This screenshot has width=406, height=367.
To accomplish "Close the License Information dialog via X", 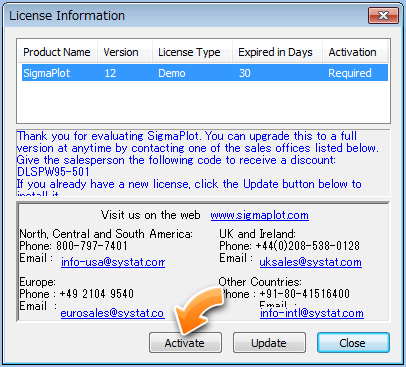I will 383,15.
